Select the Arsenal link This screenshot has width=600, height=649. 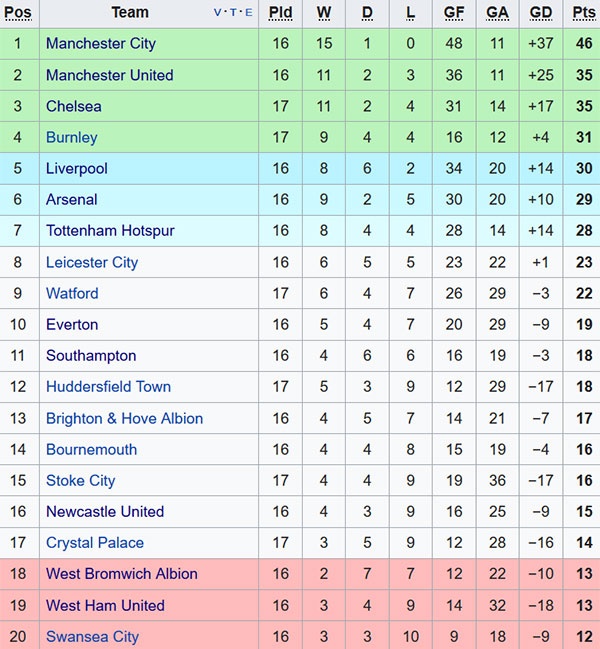pos(71,200)
